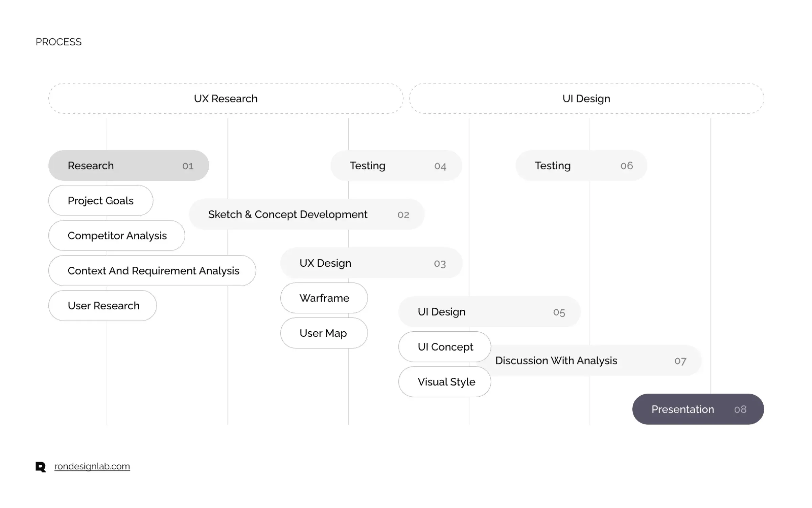Select the Warframe item
The height and width of the screenshot is (508, 812).
pyautogui.click(x=324, y=298)
